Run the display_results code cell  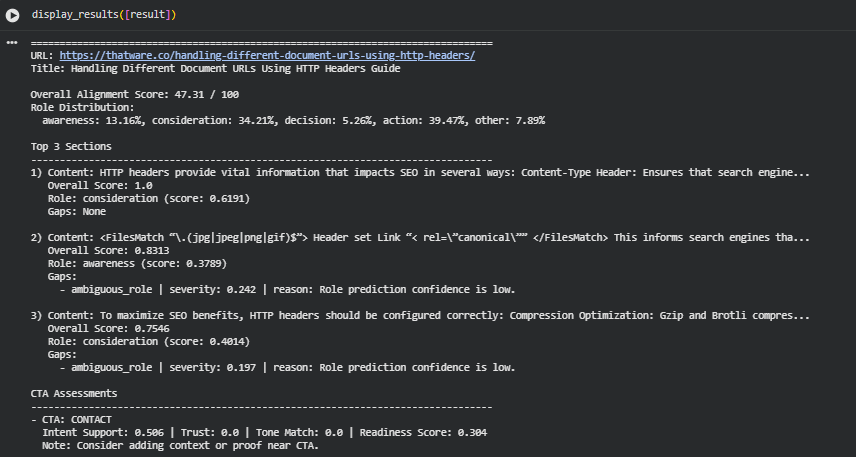click(x=12, y=15)
